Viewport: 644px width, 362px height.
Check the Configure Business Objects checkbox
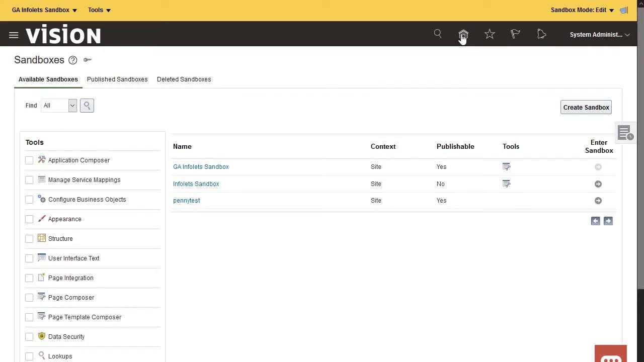(29, 200)
